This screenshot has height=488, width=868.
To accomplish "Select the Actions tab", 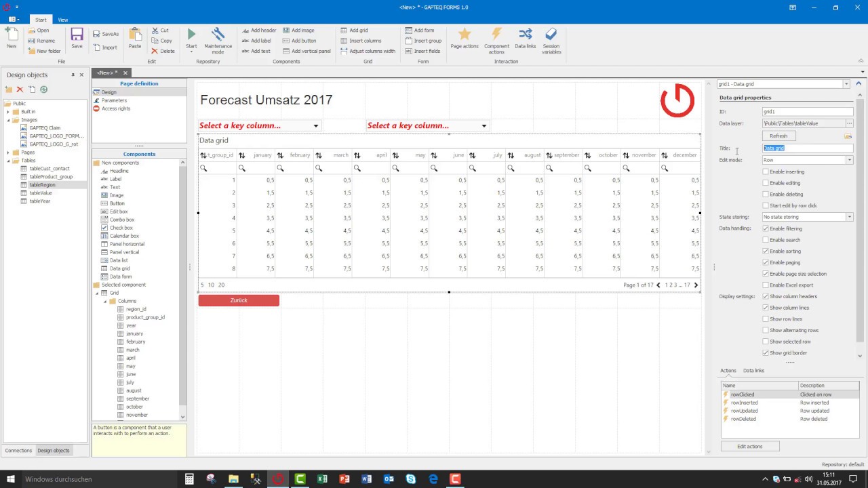I will tap(728, 371).
